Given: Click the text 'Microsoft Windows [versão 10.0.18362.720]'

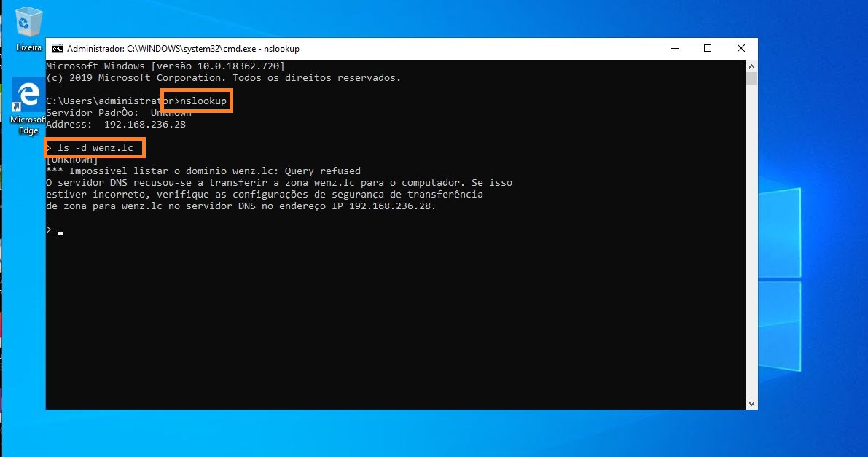Looking at the screenshot, I should tap(165, 66).
